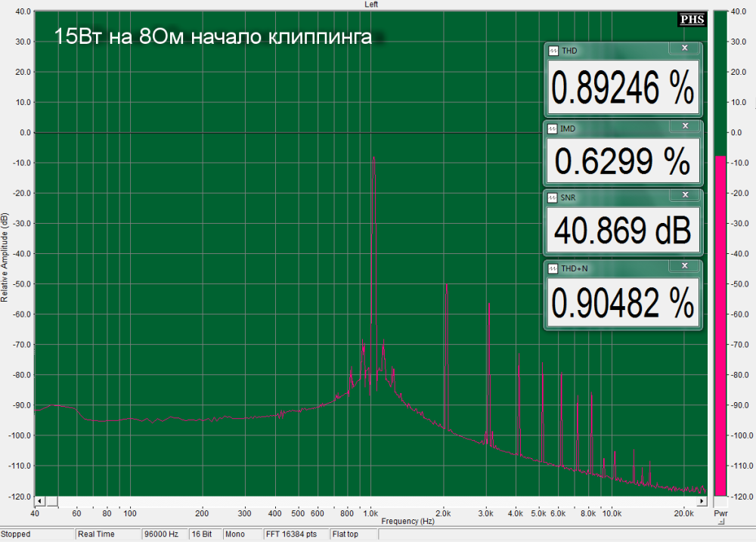Click the PHS logo button
756x542 pixels.
(693, 20)
